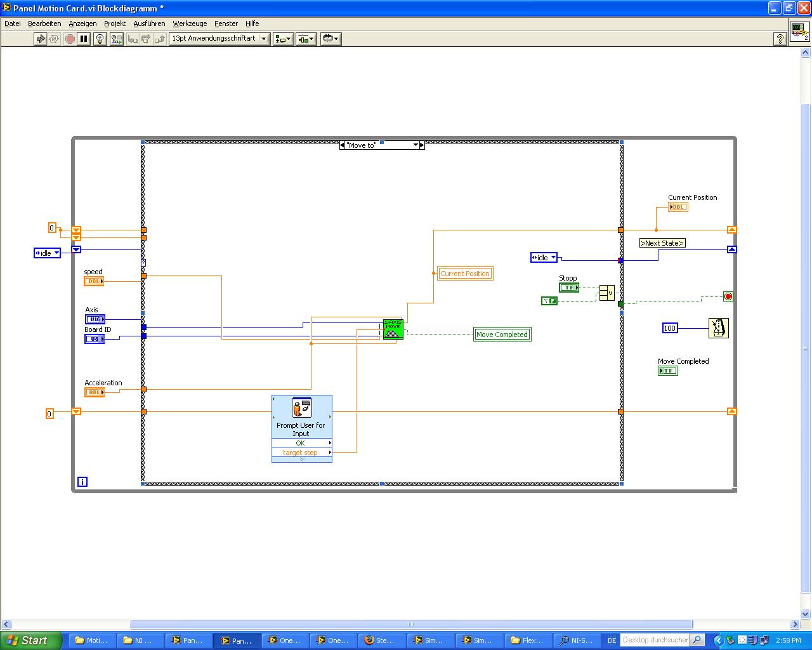Screen dimensions: 812x650
Task: Click the Run arrow toolbar icon
Action: point(41,39)
